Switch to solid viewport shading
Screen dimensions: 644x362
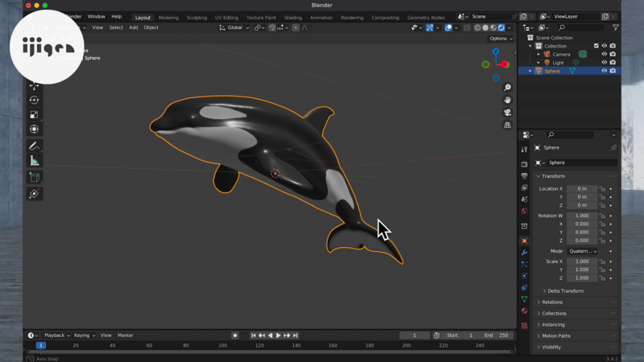[485, 28]
